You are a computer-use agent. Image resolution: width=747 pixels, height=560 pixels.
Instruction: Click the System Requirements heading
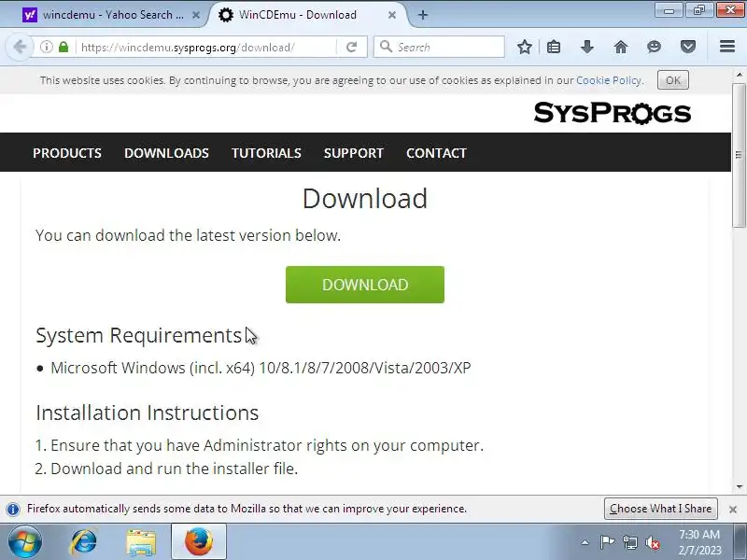click(139, 336)
